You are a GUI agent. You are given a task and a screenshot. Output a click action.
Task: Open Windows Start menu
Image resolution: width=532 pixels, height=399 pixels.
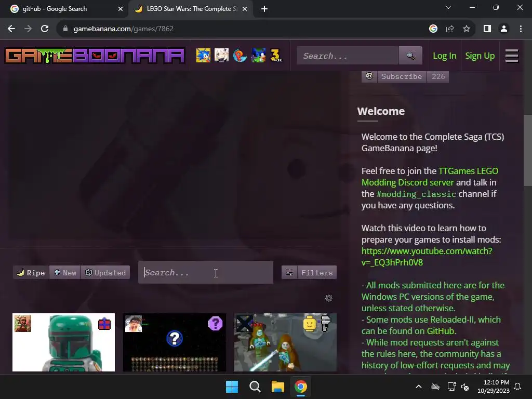click(232, 387)
